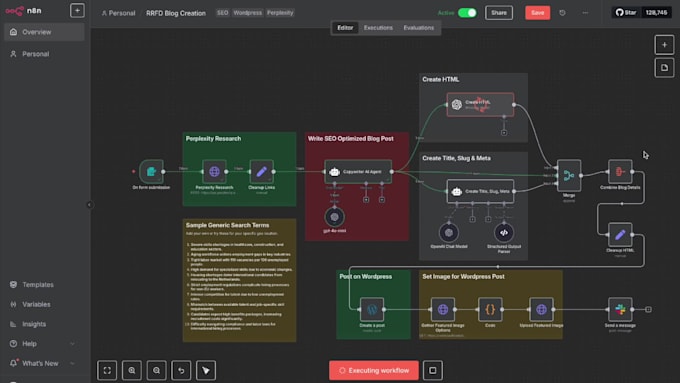Click the stop execution square button
Screen dimensions: 680x383
click(433, 370)
